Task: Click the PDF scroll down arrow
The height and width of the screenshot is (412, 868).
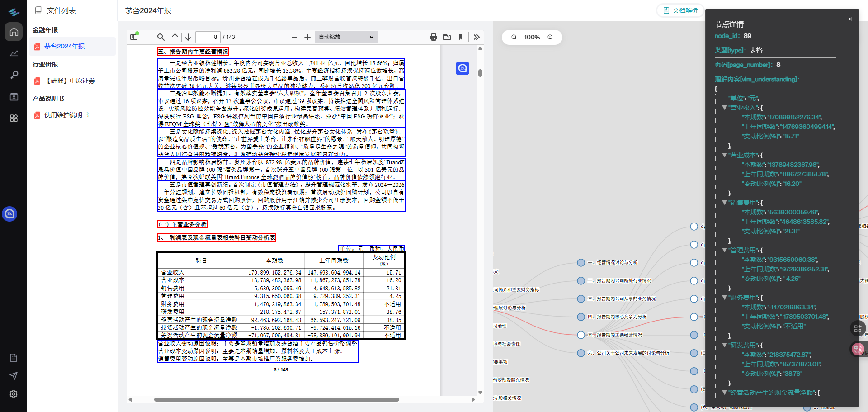Action: 480,393
